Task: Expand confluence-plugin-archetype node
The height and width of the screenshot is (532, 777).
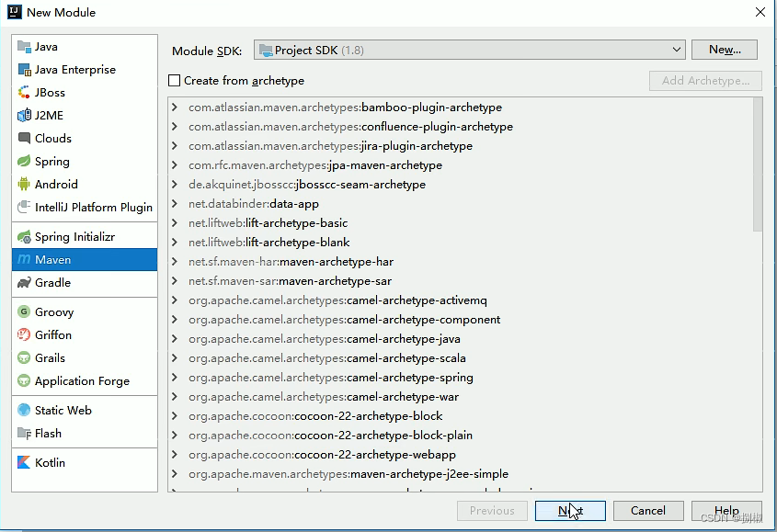Action: 175,126
